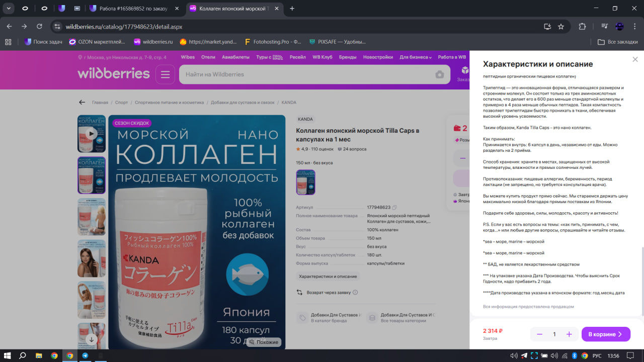644x362 pixels.
Task: Bookmark this page with star icon
Action: (x=561, y=27)
